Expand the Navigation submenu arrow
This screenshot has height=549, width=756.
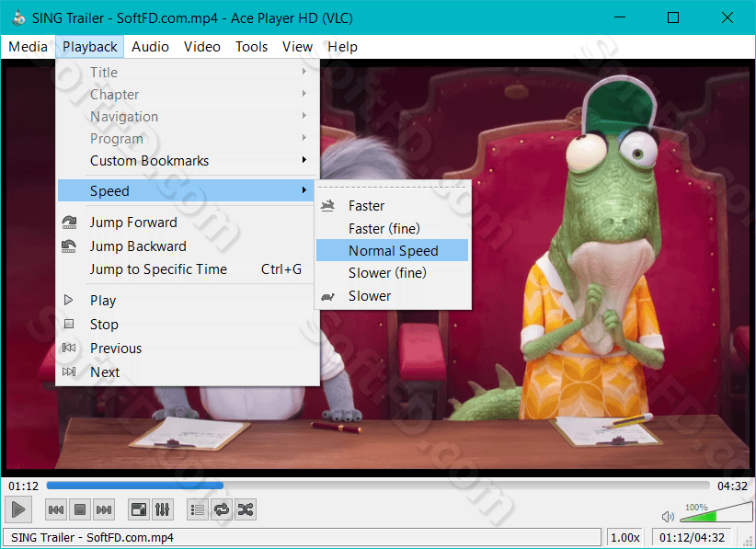304,116
